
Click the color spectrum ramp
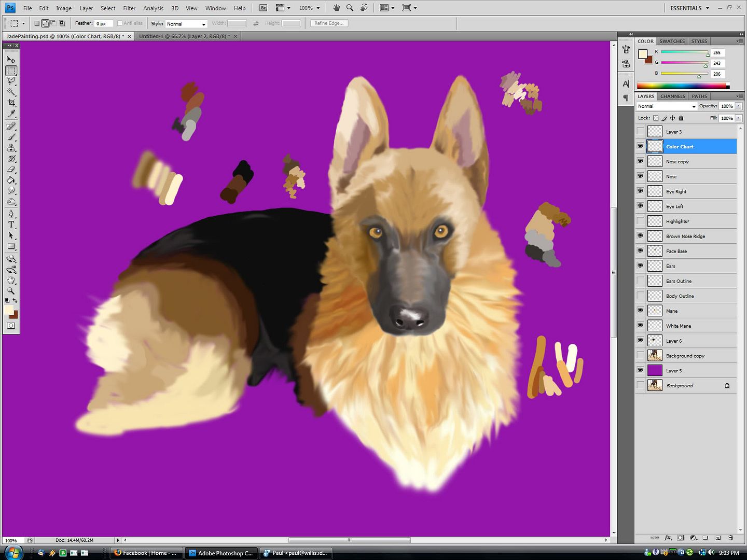click(x=683, y=86)
